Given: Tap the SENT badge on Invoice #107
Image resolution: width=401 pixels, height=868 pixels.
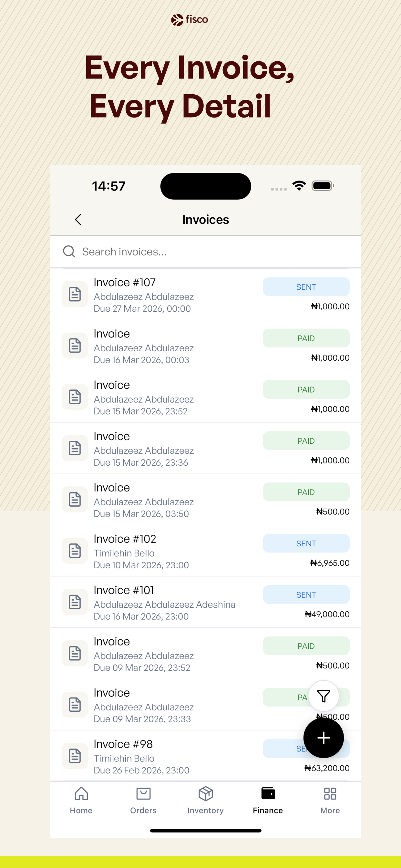Looking at the screenshot, I should 306,287.
